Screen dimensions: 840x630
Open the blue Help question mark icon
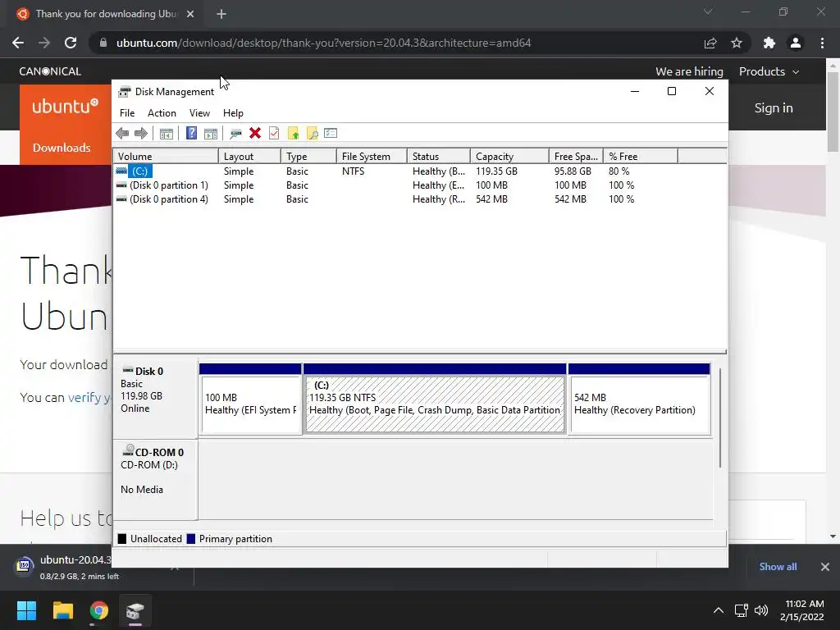[191, 134]
